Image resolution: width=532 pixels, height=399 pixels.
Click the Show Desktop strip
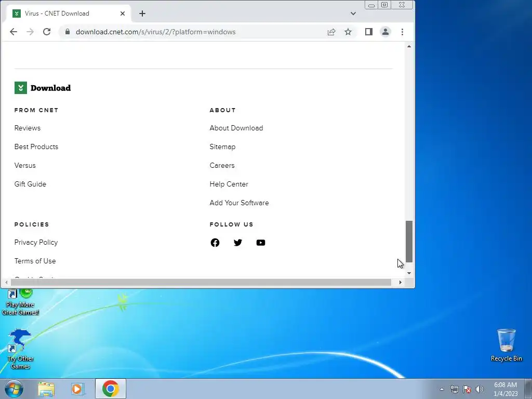(x=528, y=389)
